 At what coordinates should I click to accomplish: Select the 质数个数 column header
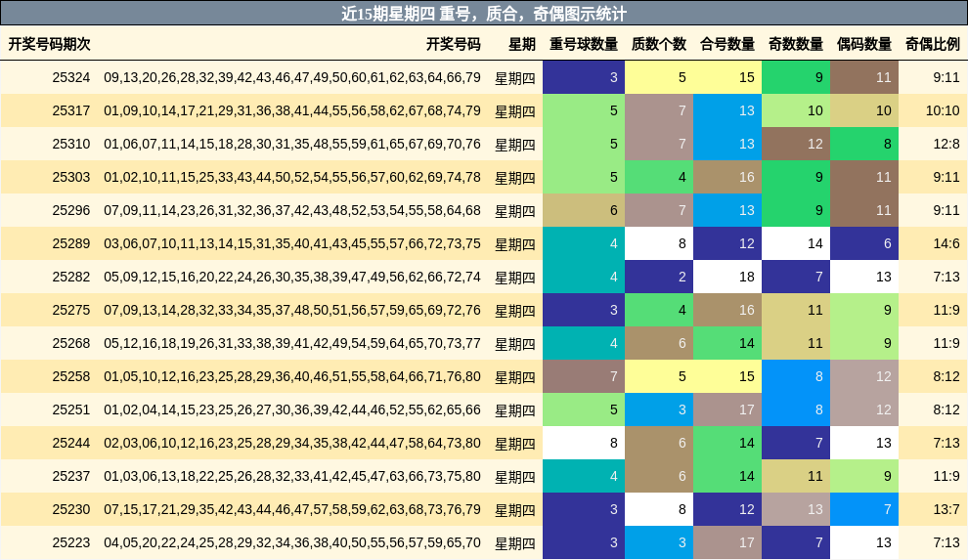659,44
